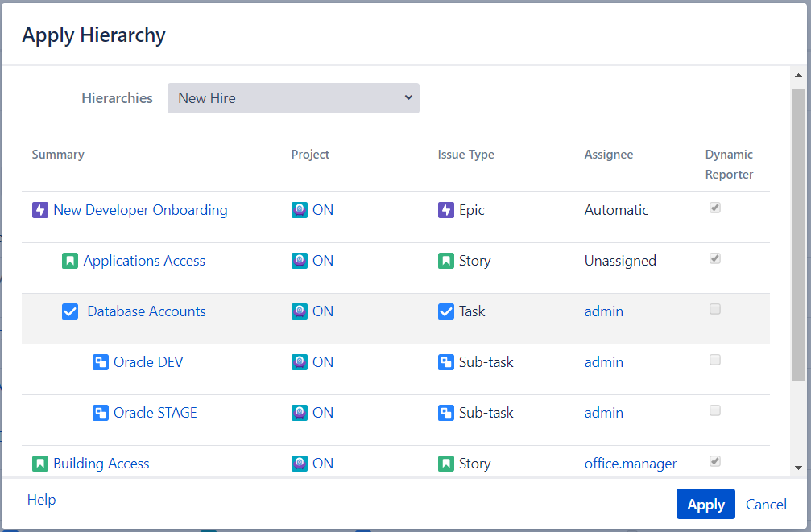Click the Cancel link
The image size is (811, 532).
[x=766, y=505]
